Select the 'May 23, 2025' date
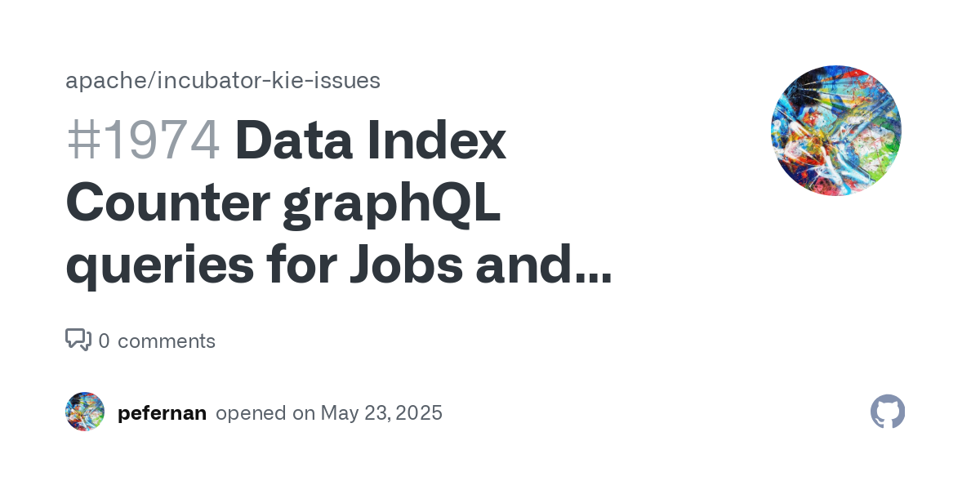Image resolution: width=980 pixels, height=490 pixels. 381,413
